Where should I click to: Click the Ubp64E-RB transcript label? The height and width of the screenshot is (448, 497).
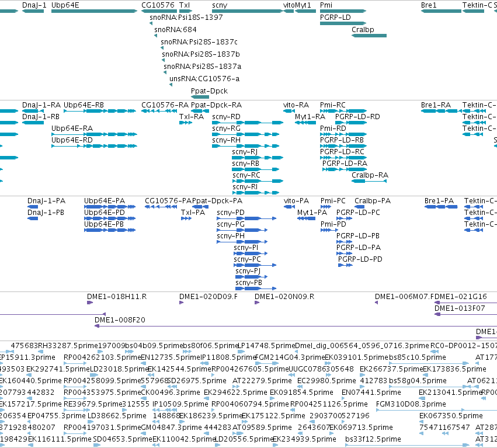point(84,105)
